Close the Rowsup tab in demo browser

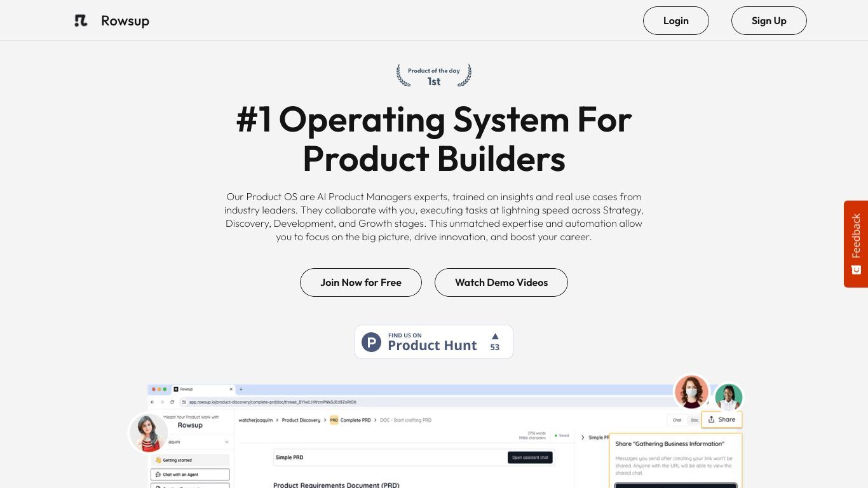pyautogui.click(x=232, y=389)
